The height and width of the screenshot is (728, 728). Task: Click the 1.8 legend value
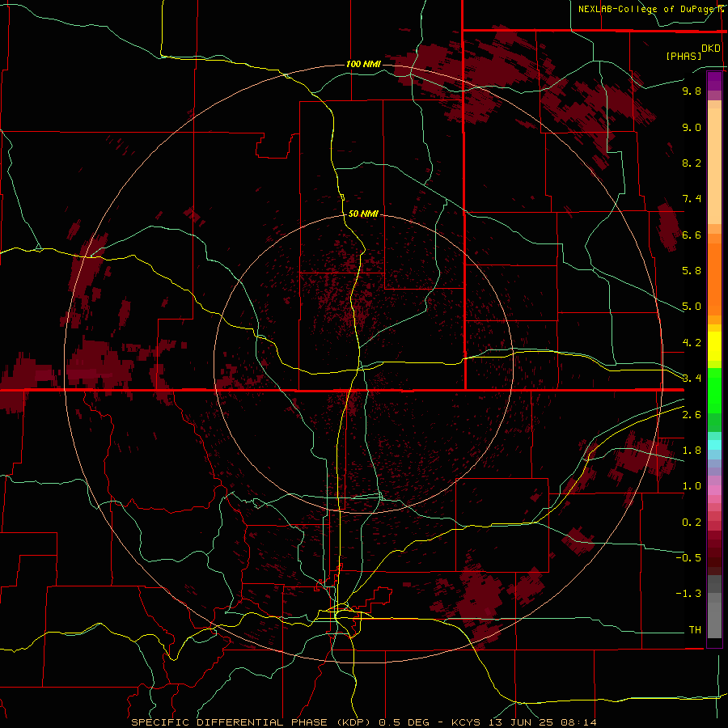[x=692, y=451]
